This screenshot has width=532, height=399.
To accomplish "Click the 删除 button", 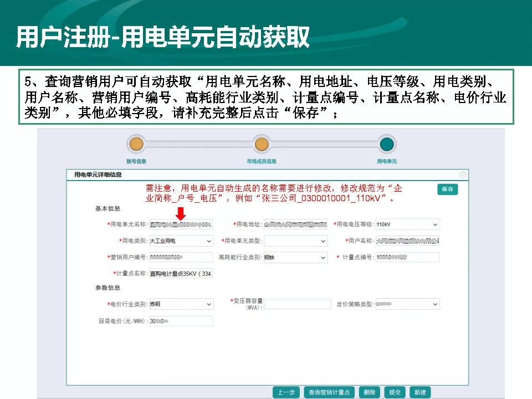I will 370,392.
